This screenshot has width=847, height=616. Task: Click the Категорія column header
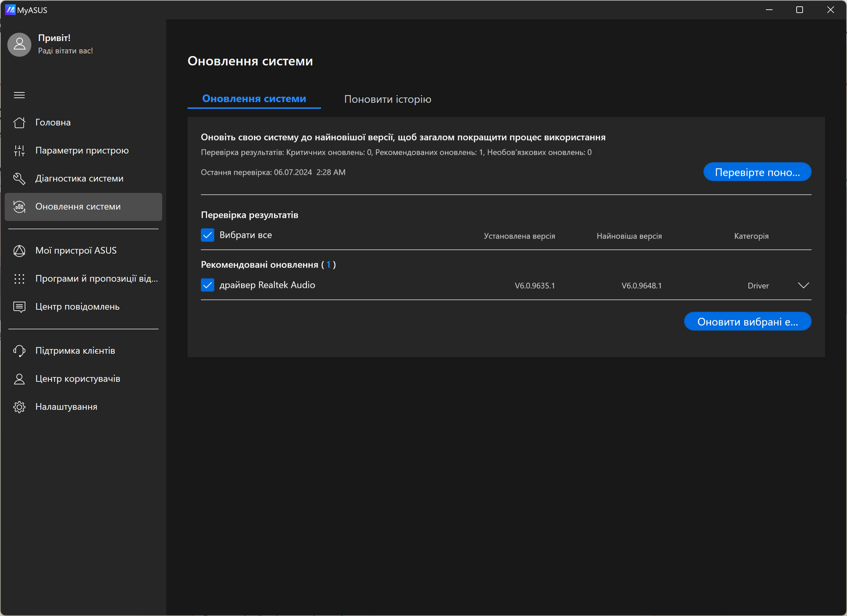pyautogui.click(x=752, y=236)
